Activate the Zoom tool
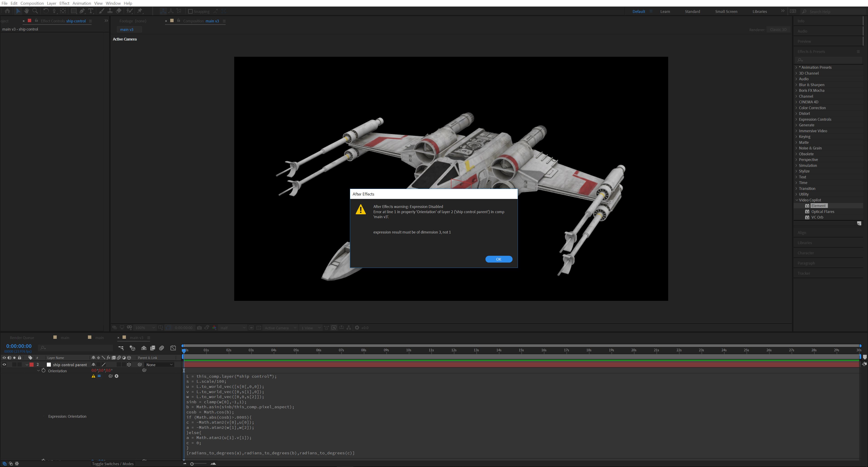868x467 pixels. click(x=35, y=11)
